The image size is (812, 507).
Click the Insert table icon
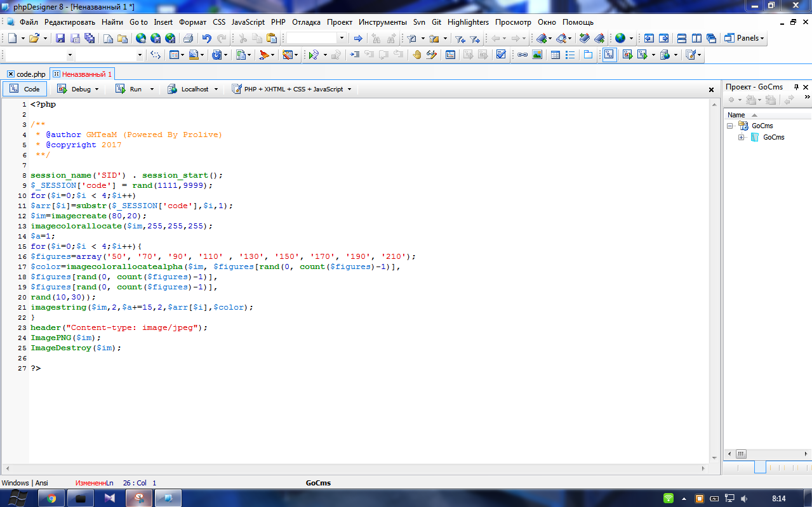(555, 55)
